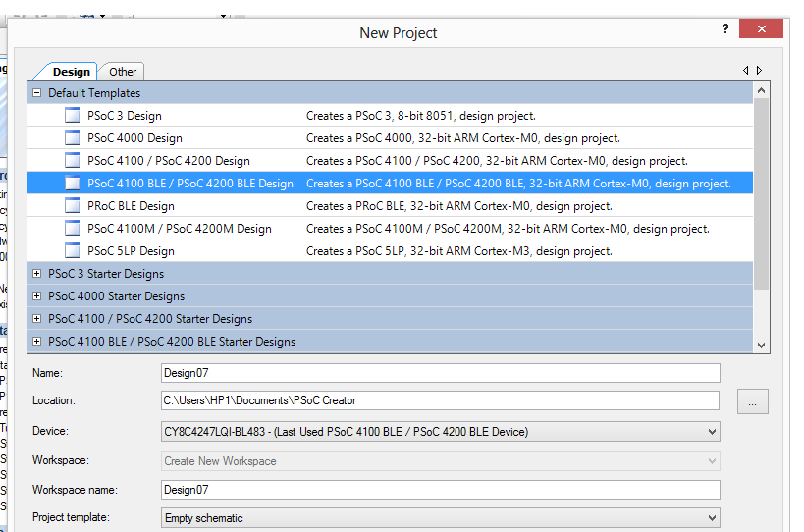This screenshot has width=804, height=532.
Task: Expand PSoC 4100 / PSoC 4200 Starter Designs
Action: tap(37, 319)
